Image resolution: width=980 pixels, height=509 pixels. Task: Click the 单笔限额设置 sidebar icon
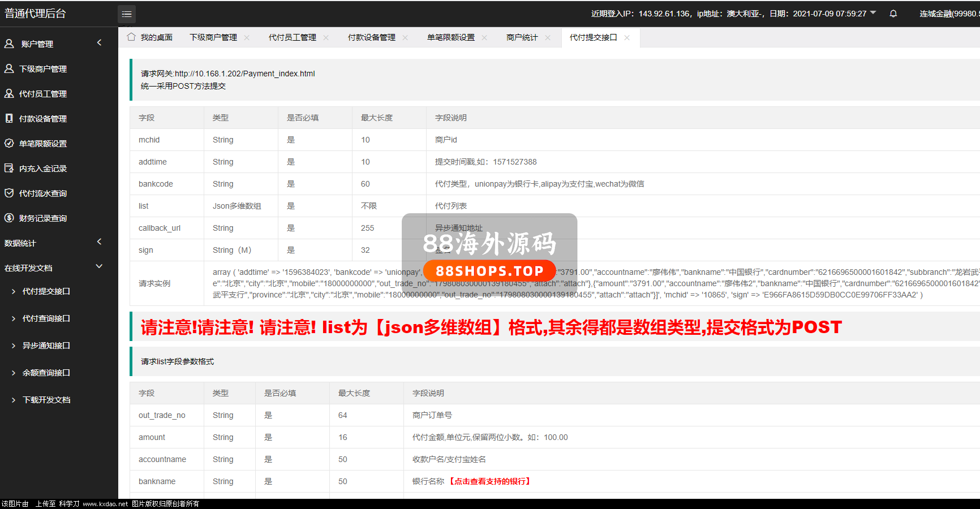pos(9,143)
